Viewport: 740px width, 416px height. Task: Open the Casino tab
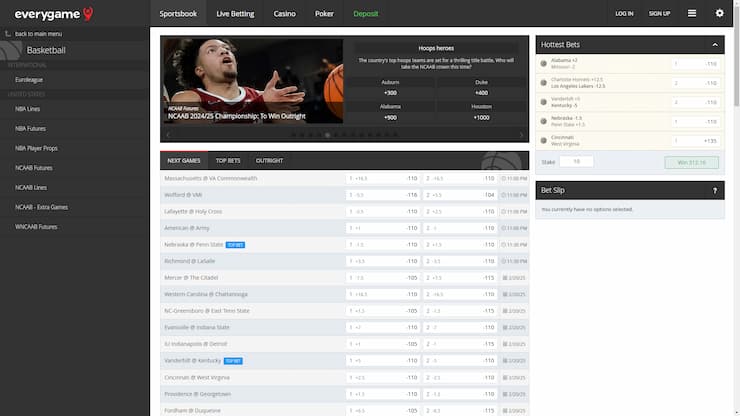285,14
